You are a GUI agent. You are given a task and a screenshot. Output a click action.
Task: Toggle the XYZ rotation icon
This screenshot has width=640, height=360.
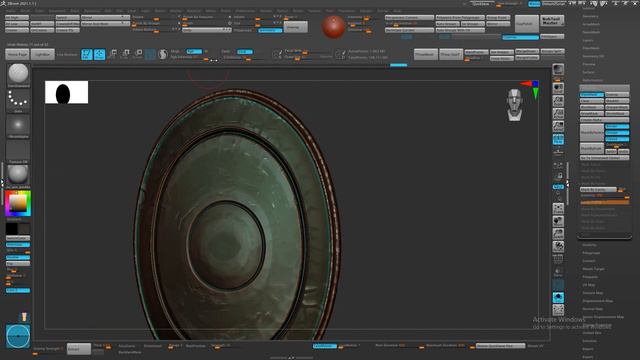(x=558, y=187)
